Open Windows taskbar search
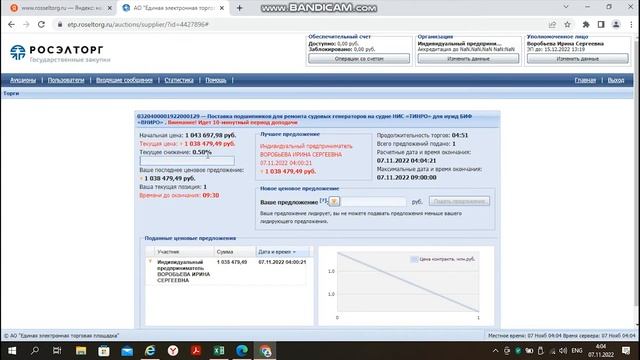Image resolution: width=640 pixels, height=360 pixels. click(35, 351)
